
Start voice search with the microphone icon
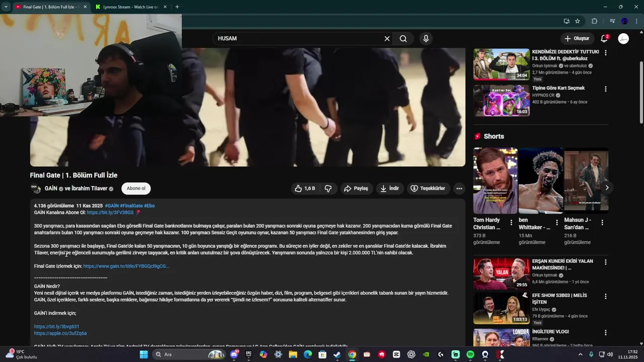426,39
